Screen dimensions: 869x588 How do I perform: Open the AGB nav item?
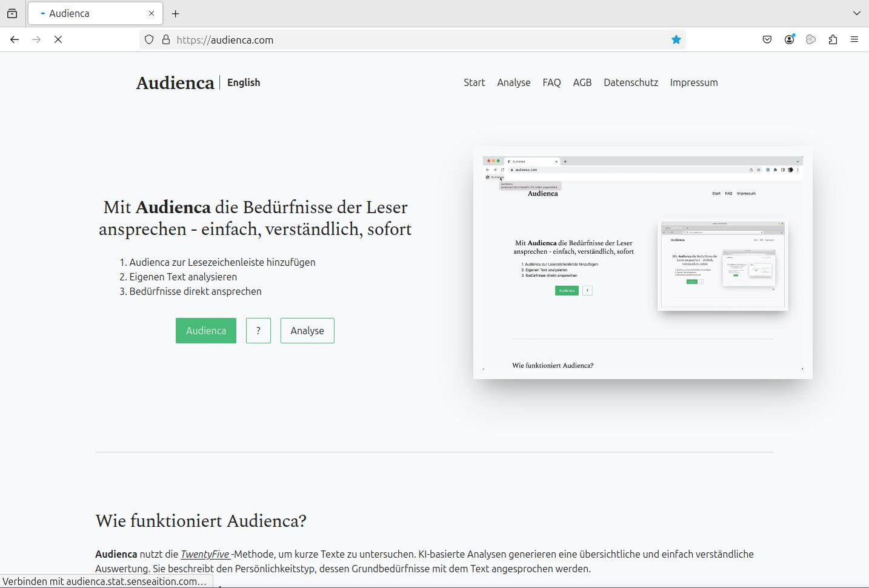(x=582, y=82)
